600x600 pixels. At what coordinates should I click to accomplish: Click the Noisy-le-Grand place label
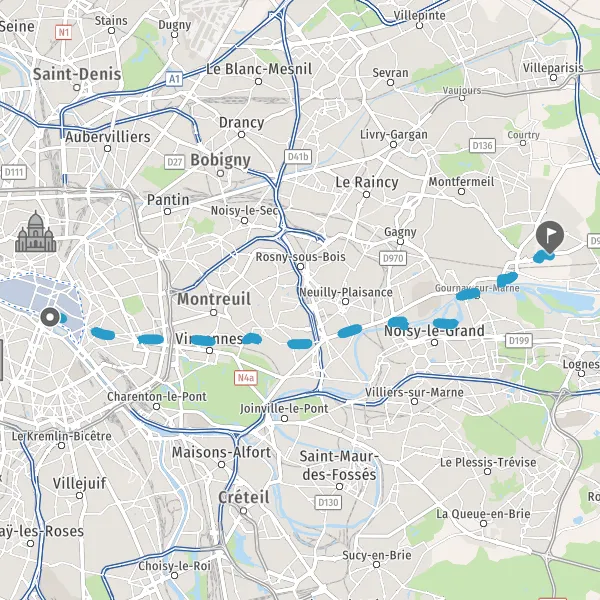pyautogui.click(x=434, y=331)
